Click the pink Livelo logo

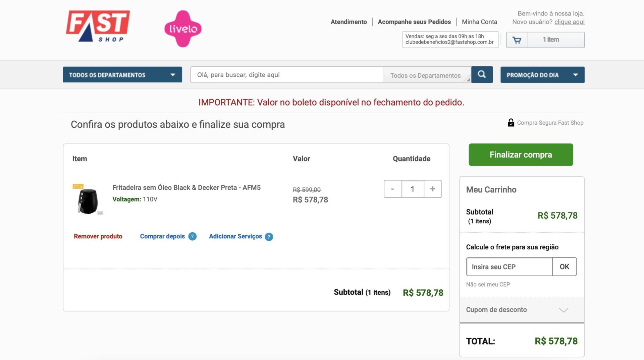click(x=183, y=29)
